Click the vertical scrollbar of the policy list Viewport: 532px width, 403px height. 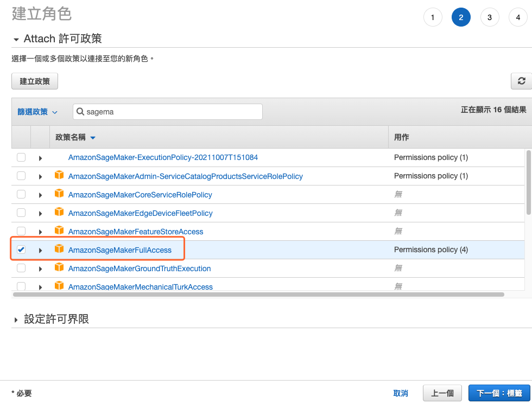[x=529, y=182]
